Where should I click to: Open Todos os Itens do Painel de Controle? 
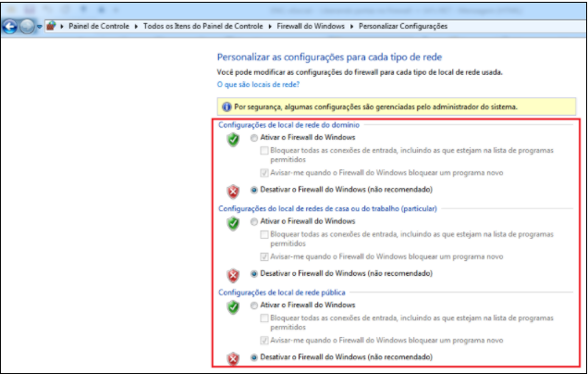point(202,26)
